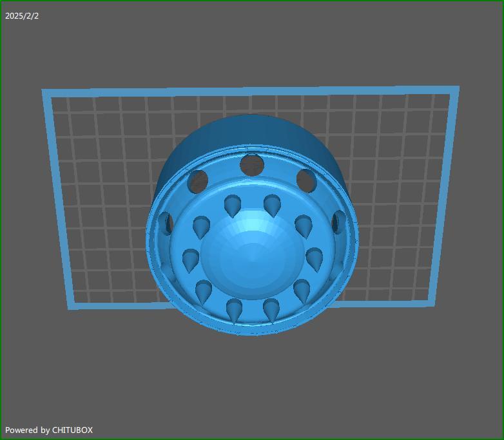Image resolution: width=504 pixels, height=440 pixels.
Task: Select the blue wheel rim 3D model
Action: (x=252, y=225)
